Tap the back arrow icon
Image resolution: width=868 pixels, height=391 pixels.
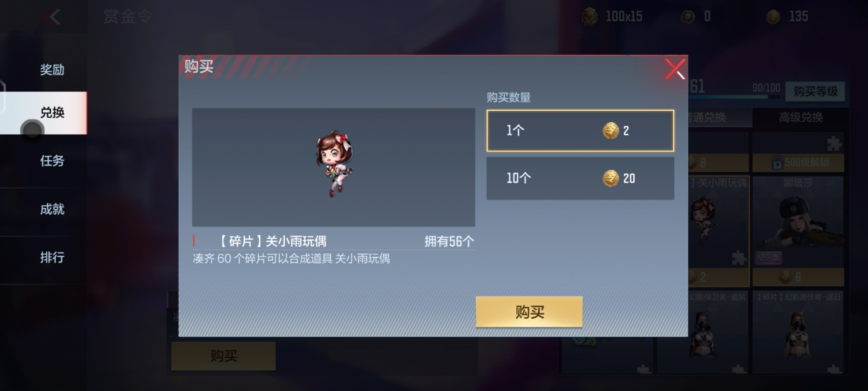52,17
